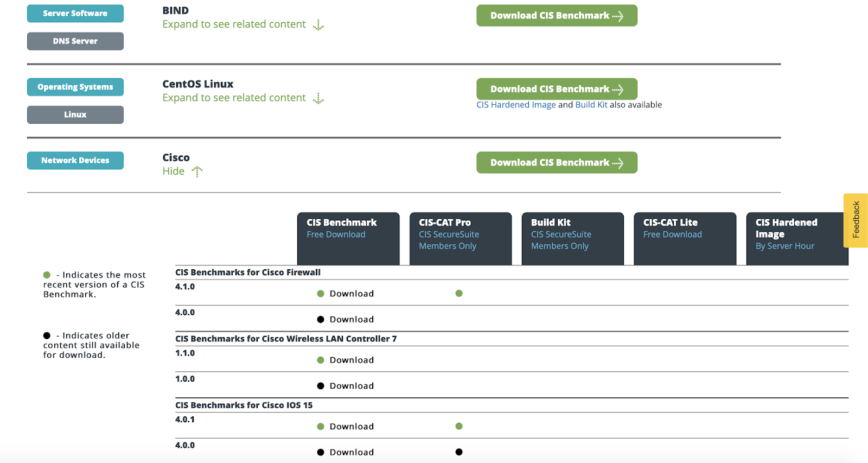Click the up arrow icon next to Cisco Hide
This screenshot has height=463, width=868.
coord(197,172)
